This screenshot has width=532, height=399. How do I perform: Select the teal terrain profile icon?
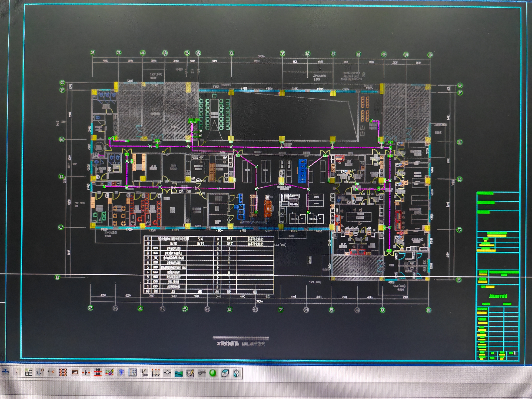click(179, 374)
